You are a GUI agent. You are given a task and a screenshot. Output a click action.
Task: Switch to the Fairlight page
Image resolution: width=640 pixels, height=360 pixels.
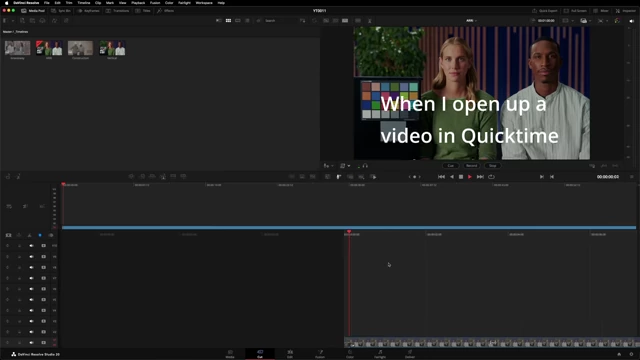380,354
